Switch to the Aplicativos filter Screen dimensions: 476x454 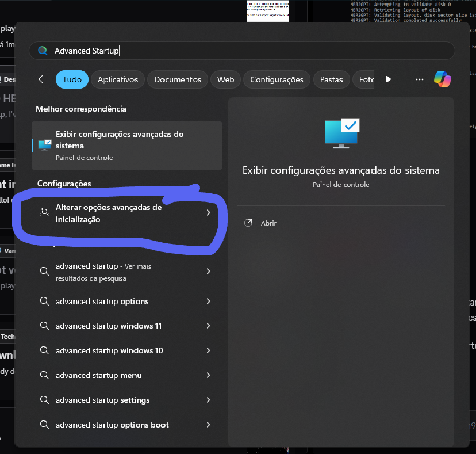tap(118, 79)
